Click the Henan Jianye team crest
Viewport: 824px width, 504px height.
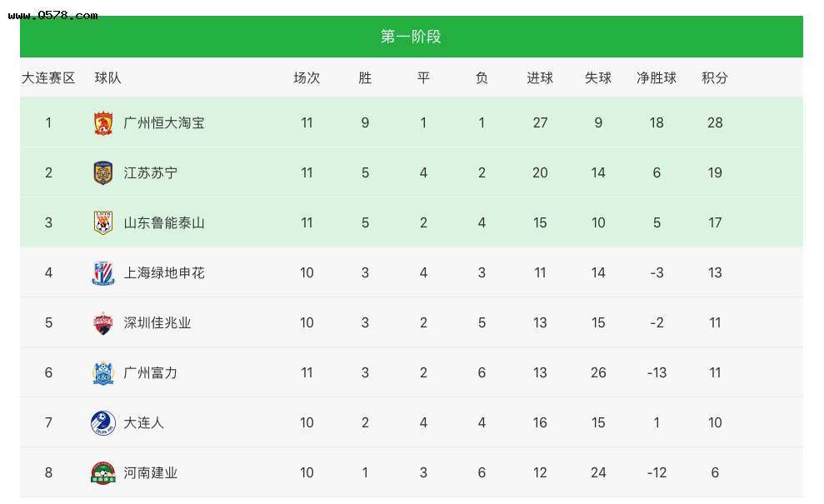[103, 472]
